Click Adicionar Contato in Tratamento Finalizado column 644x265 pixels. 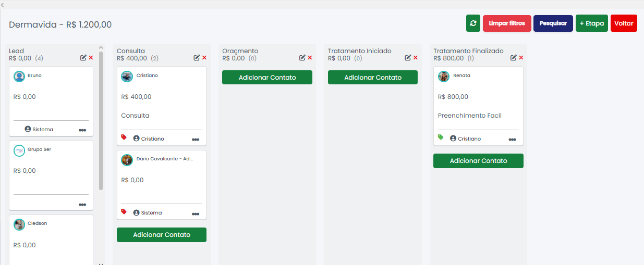click(x=478, y=161)
